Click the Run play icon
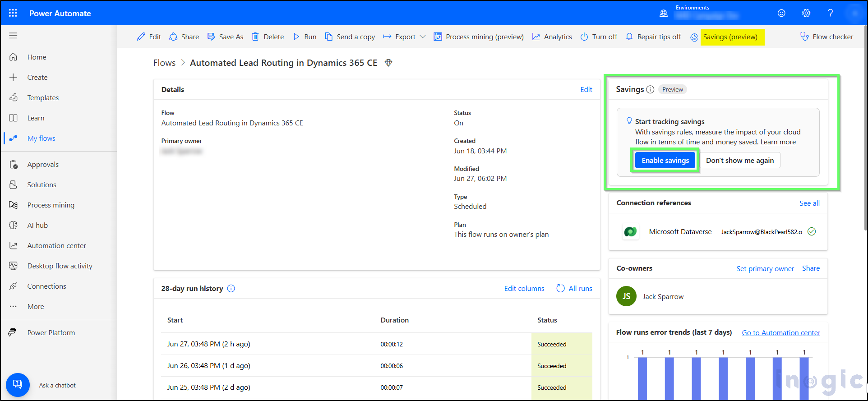 point(296,37)
